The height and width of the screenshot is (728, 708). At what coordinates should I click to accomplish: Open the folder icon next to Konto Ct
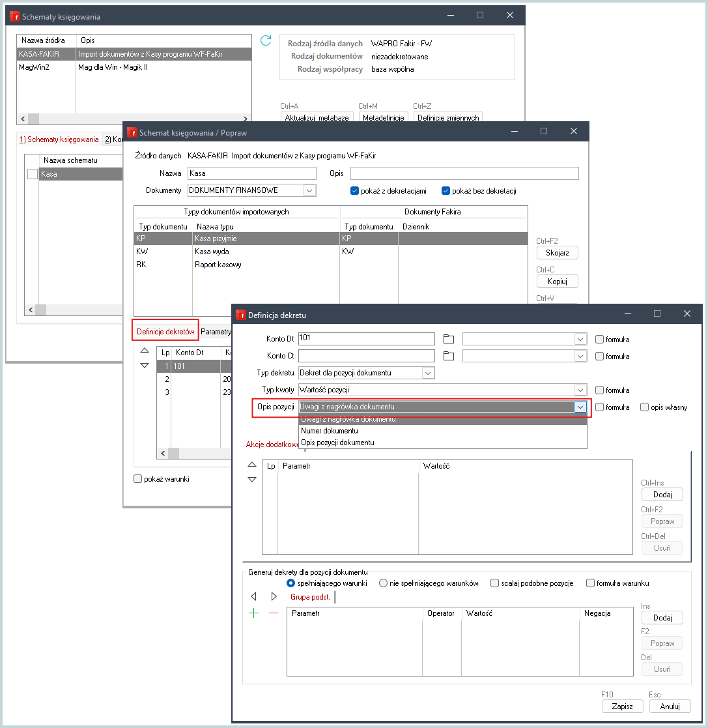coord(449,356)
